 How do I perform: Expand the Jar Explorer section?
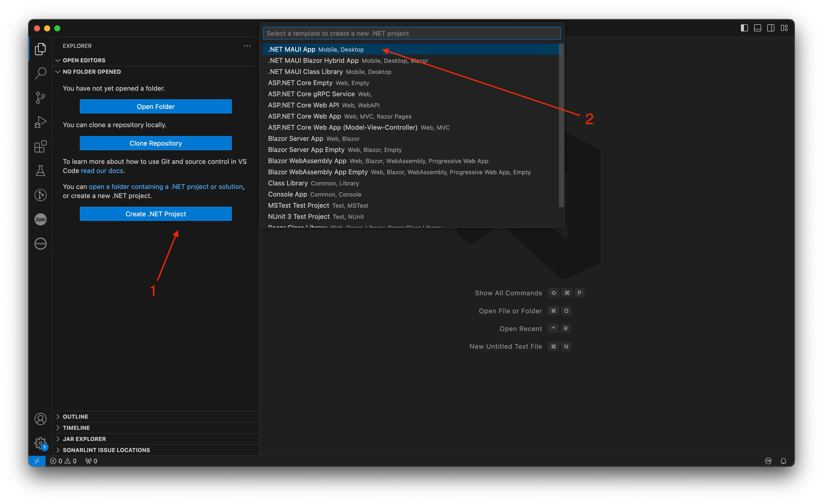tap(156, 439)
